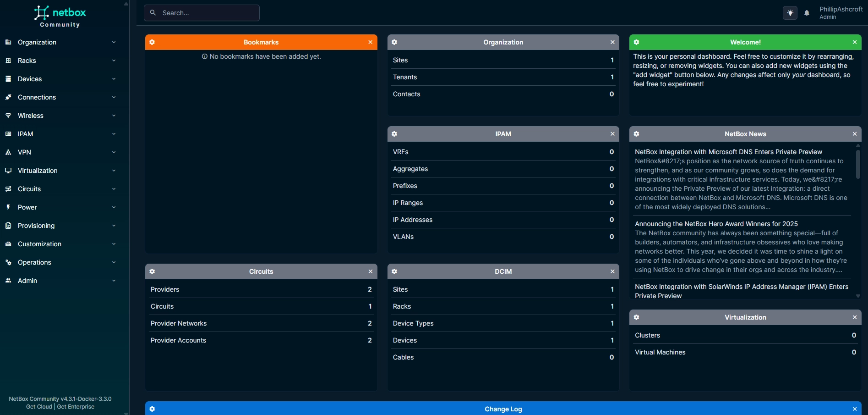
Task: Select the Operations icon in sidebar
Action: tap(8, 262)
